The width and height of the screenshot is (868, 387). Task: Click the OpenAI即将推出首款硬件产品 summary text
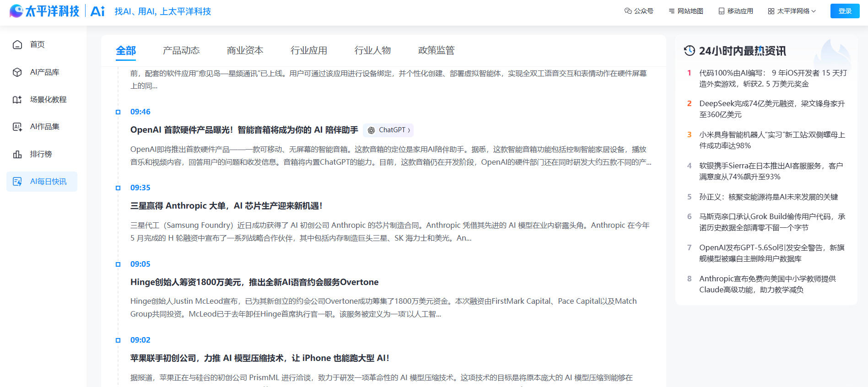(391, 156)
